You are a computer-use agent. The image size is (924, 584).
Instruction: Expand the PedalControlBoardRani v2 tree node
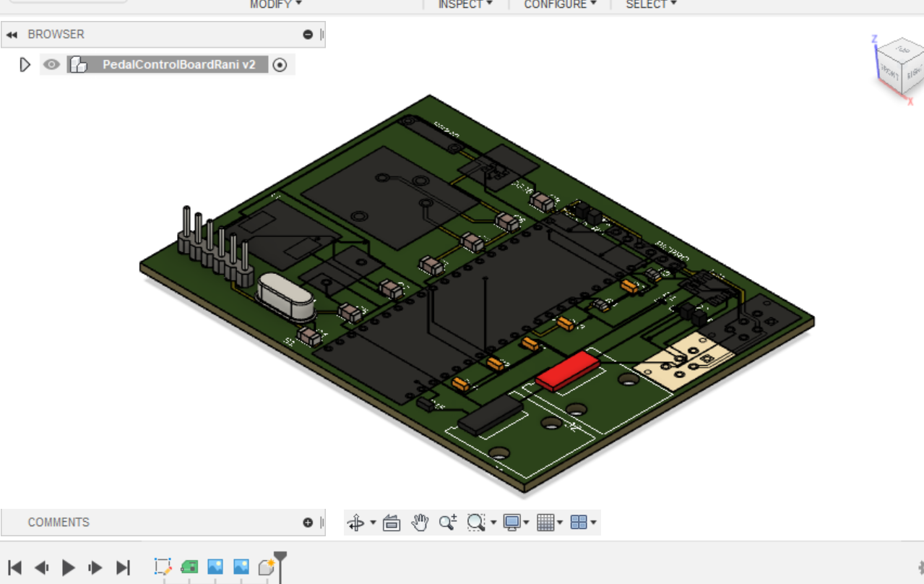25,65
